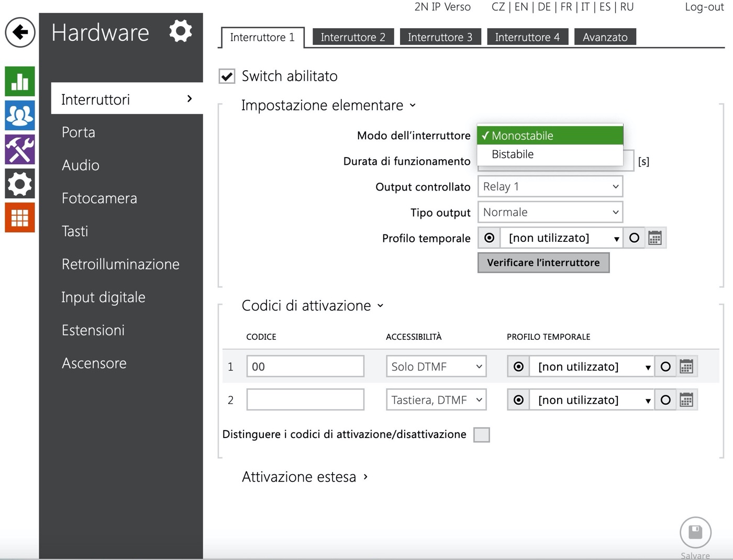Open the dark gear Services section
The width and height of the screenshot is (733, 560).
click(x=20, y=183)
